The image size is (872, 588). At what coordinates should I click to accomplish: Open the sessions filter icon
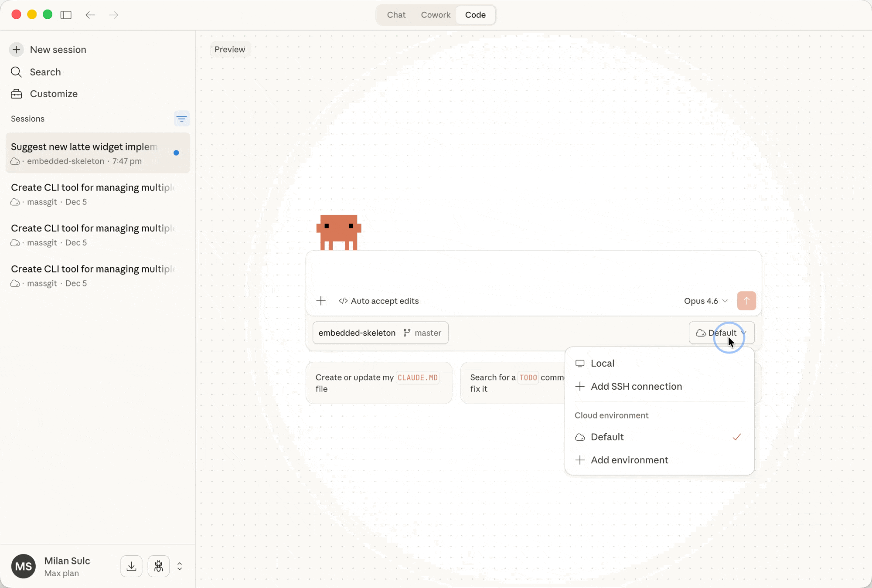[x=181, y=119]
